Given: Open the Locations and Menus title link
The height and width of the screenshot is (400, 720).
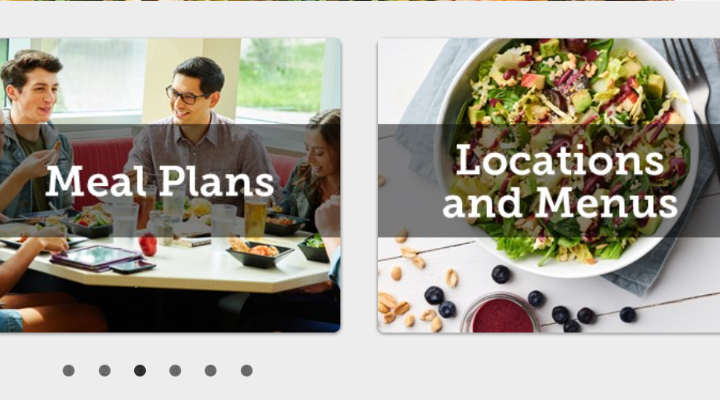Looking at the screenshot, I should pyautogui.click(x=560, y=180).
